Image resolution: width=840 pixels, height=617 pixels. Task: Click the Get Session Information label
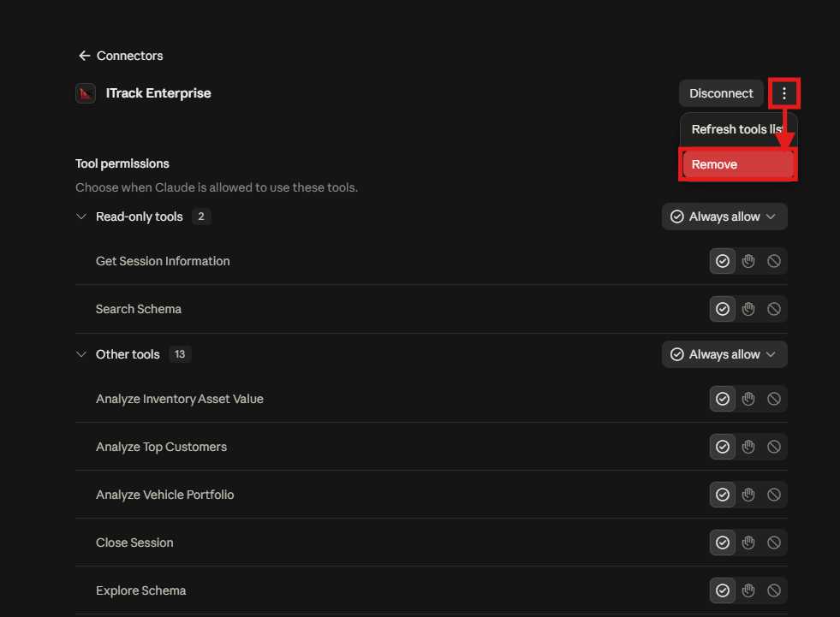(x=163, y=261)
